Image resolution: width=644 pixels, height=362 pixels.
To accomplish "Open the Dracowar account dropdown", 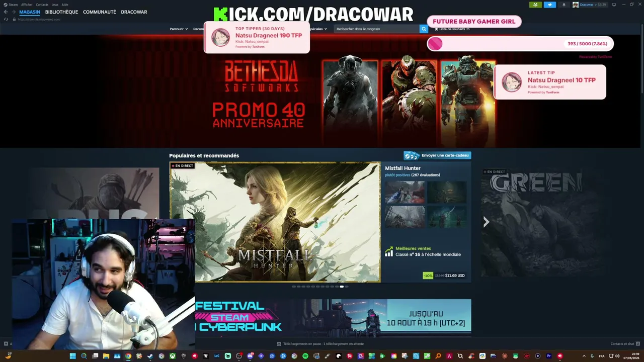I will click(x=589, y=5).
